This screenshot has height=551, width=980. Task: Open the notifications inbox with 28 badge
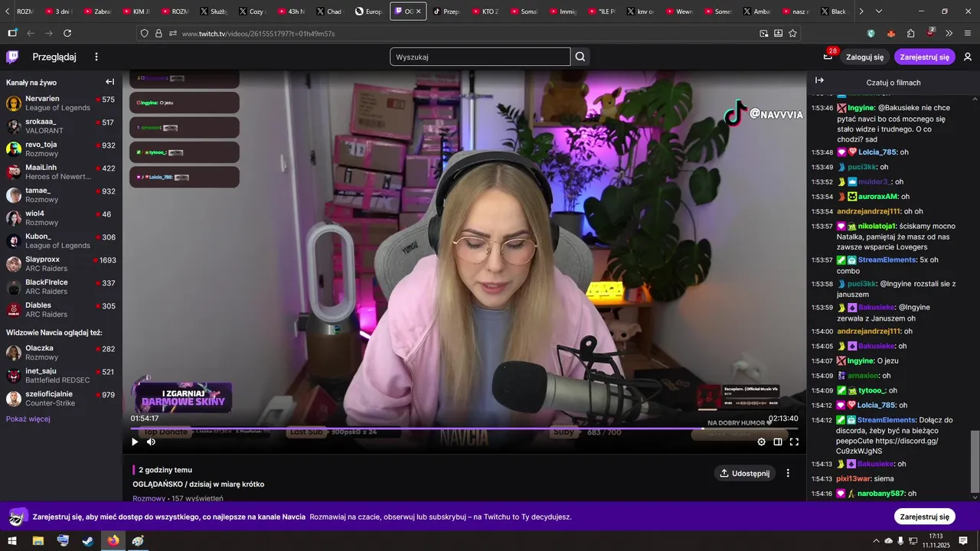[x=828, y=57]
